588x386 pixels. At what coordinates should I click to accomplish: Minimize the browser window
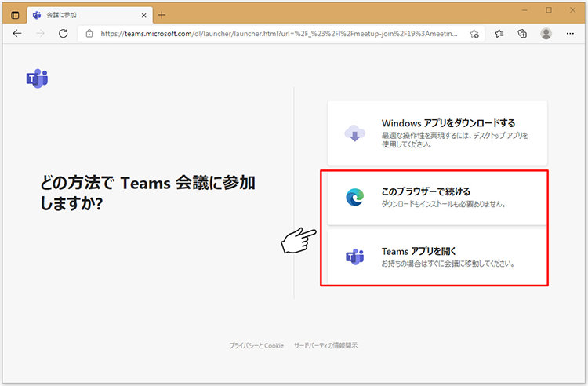[524, 10]
